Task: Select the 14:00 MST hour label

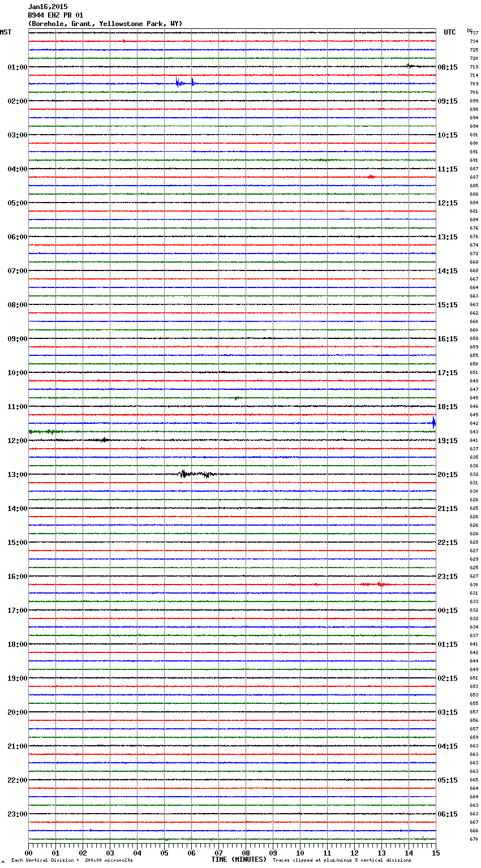Action: 18,509
